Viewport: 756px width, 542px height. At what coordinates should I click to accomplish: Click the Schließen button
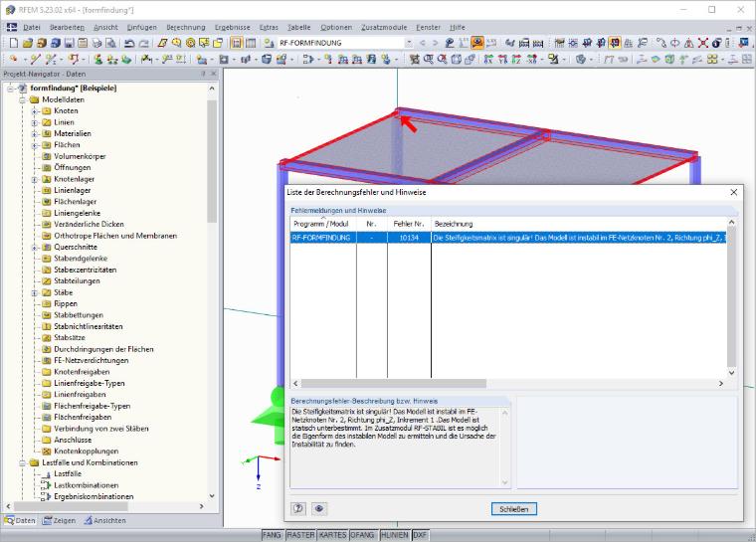pyautogui.click(x=514, y=509)
